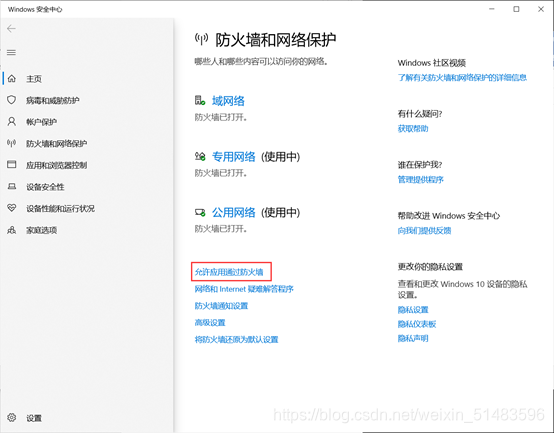This screenshot has height=433, width=554.
Task: Click 防火墙已打开 text under 域网络
Action: coord(221,117)
